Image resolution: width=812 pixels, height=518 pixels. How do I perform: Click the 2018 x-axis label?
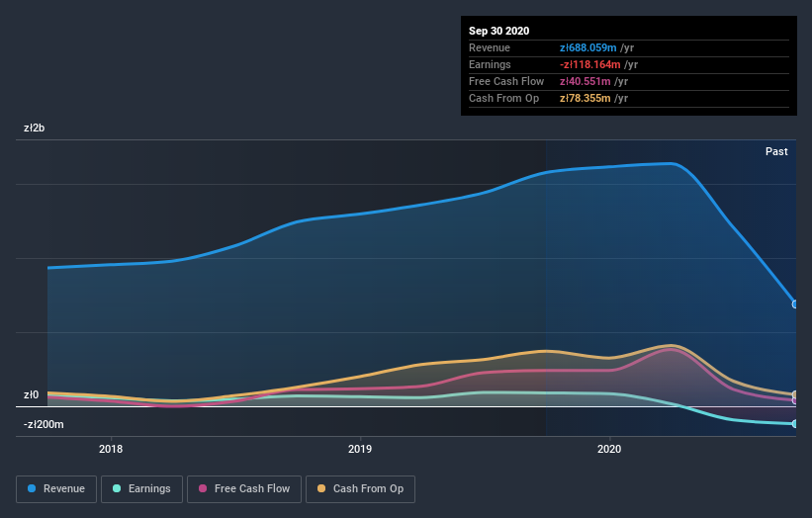click(x=111, y=449)
